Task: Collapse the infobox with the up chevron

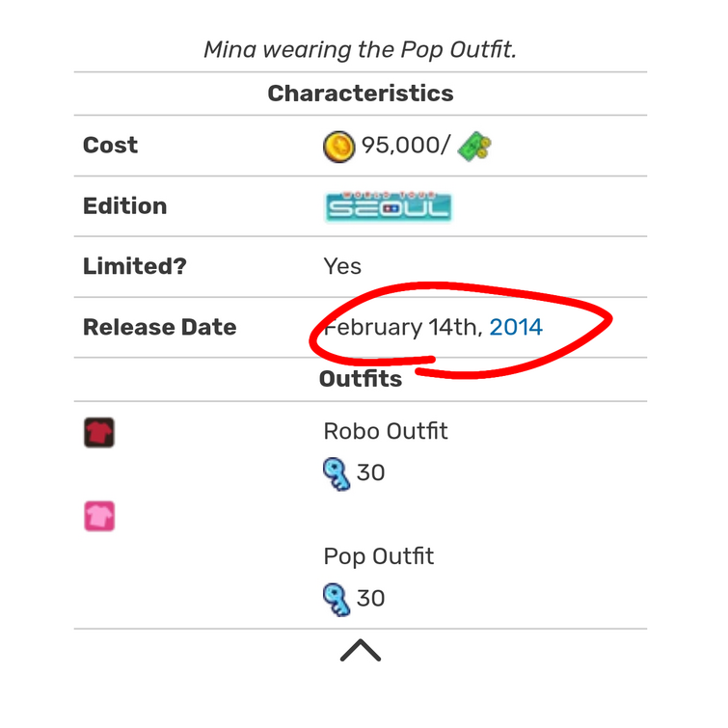Action: pyautogui.click(x=361, y=650)
